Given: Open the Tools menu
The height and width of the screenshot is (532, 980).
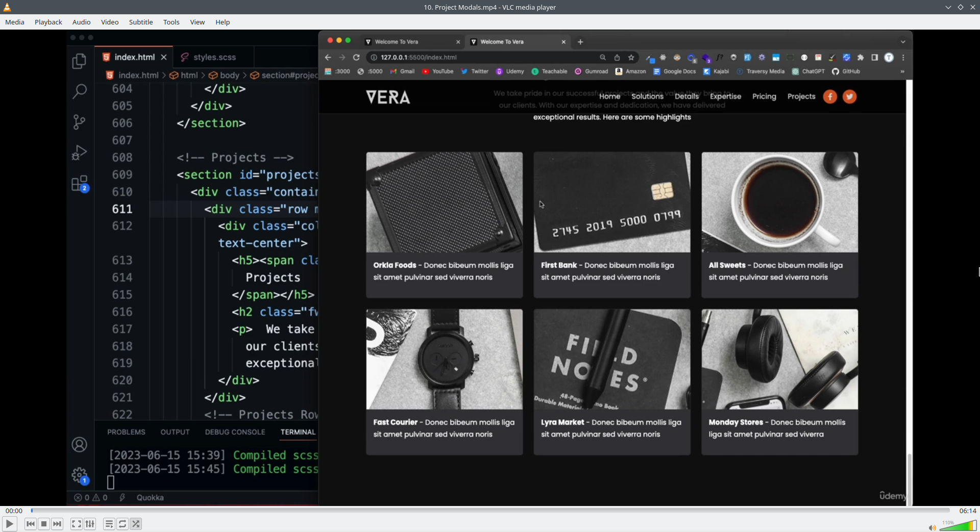Looking at the screenshot, I should click(171, 22).
